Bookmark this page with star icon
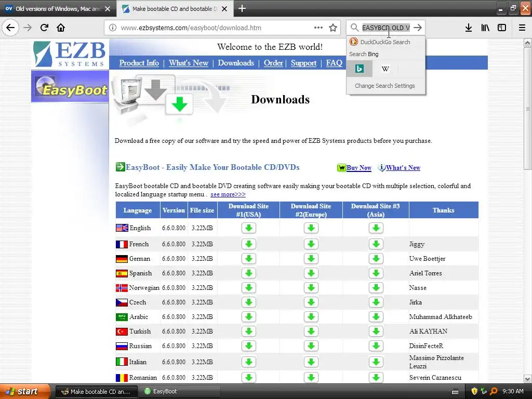The image size is (532, 399). click(333, 28)
